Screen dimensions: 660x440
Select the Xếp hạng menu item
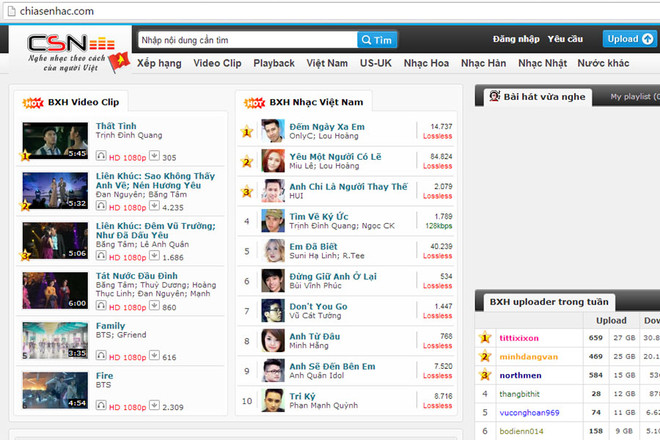coord(160,63)
